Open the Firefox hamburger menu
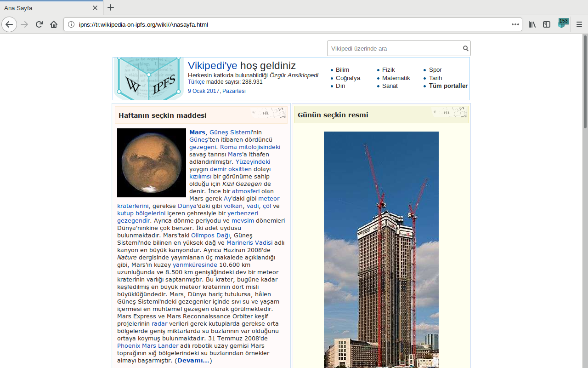 (579, 24)
